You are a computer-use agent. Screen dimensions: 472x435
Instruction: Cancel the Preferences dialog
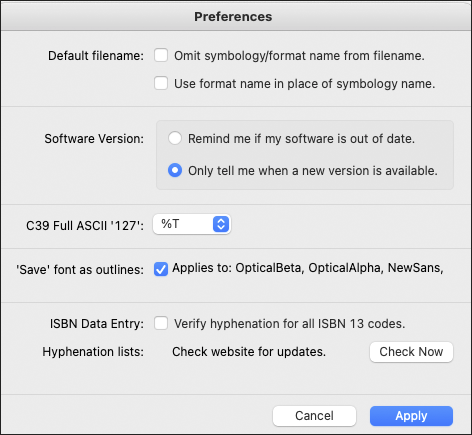tap(314, 416)
